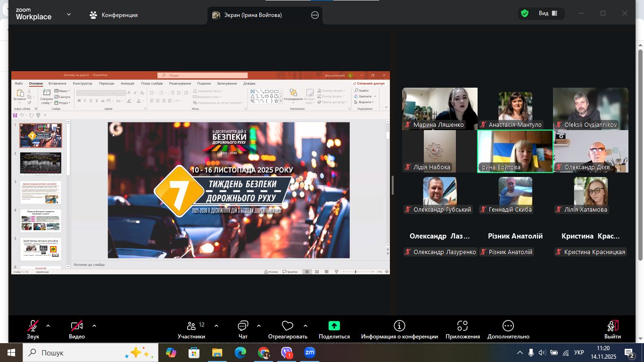This screenshot has width=644, height=362.
Task: Open the Reactions menu
Action: tap(287, 329)
